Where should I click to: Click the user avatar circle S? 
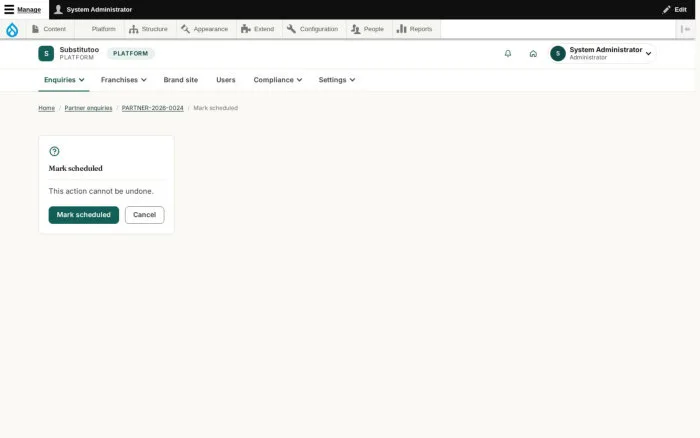point(558,54)
